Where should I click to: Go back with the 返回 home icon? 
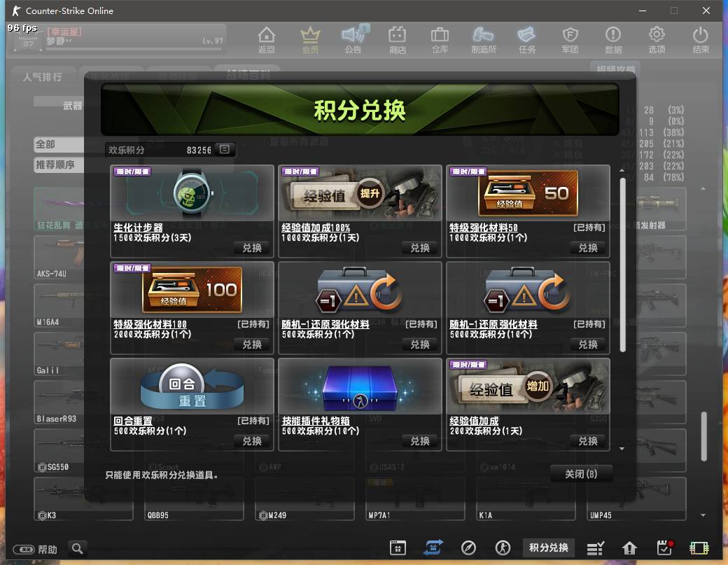coord(267,40)
